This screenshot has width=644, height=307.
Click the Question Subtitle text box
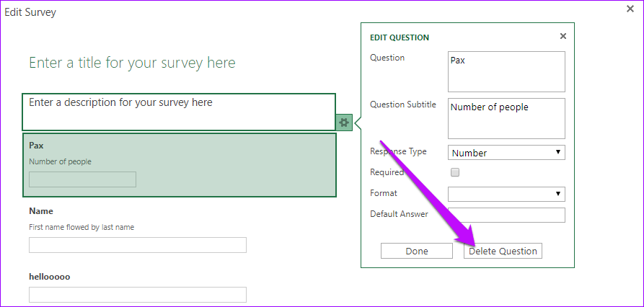coord(506,118)
